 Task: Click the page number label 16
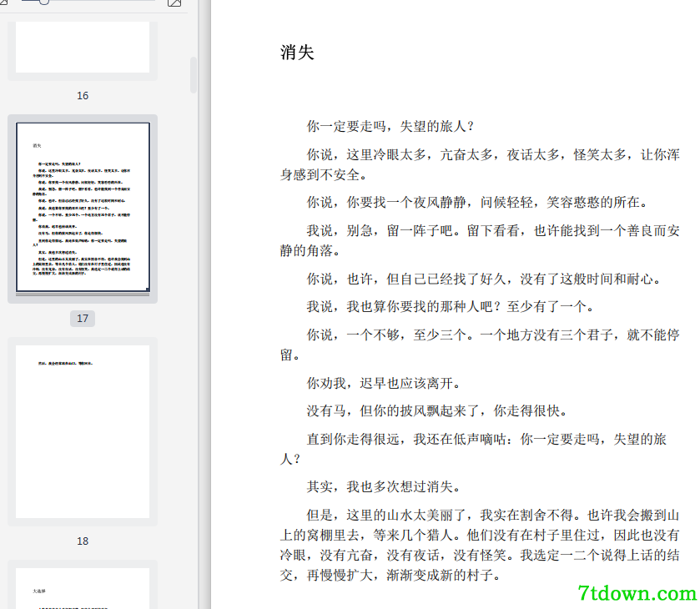83,96
